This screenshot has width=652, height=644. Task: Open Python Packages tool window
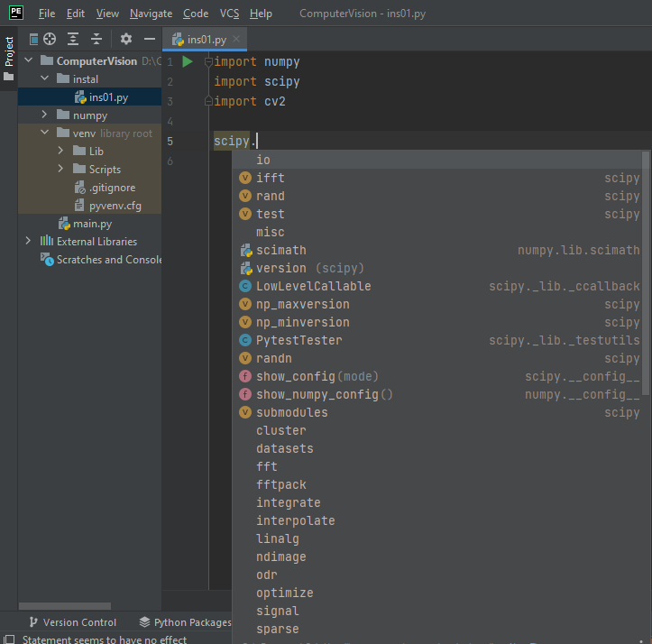coord(185,622)
